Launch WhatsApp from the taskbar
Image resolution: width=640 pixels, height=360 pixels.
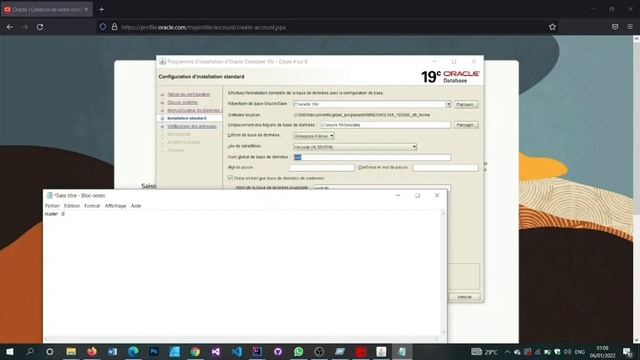(x=299, y=351)
